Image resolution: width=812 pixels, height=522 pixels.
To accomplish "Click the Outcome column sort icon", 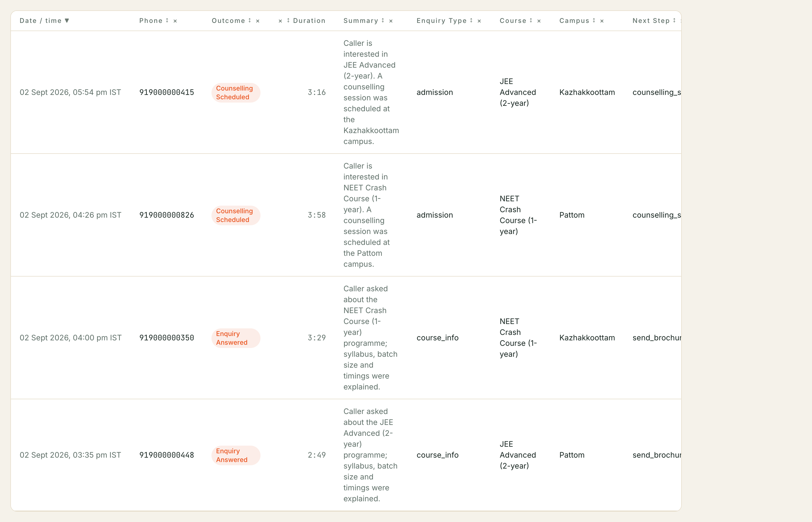I will [x=250, y=21].
